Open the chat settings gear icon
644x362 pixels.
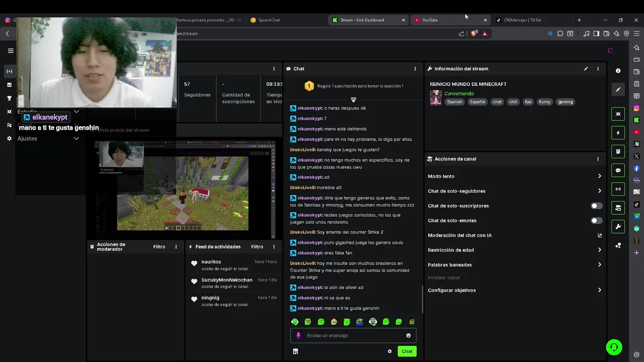tap(389, 351)
